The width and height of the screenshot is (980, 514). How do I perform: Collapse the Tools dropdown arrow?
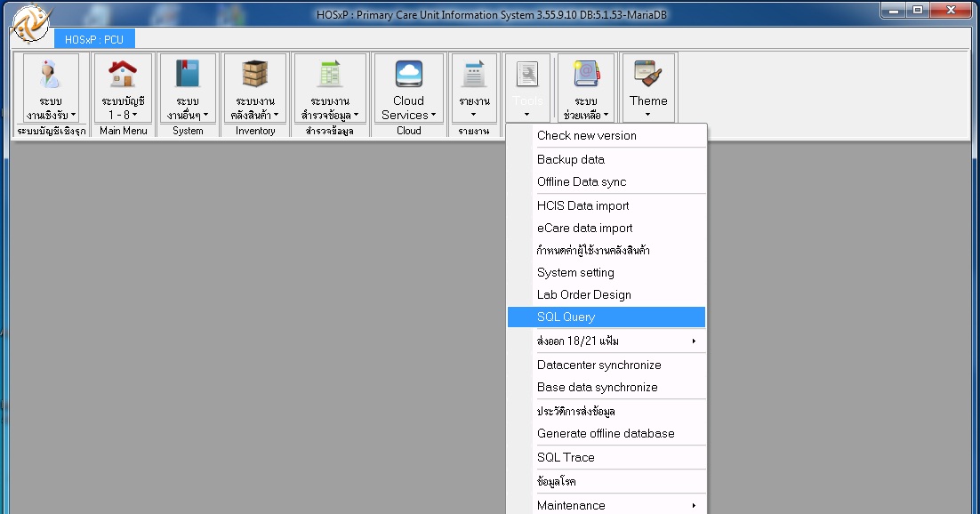526,115
